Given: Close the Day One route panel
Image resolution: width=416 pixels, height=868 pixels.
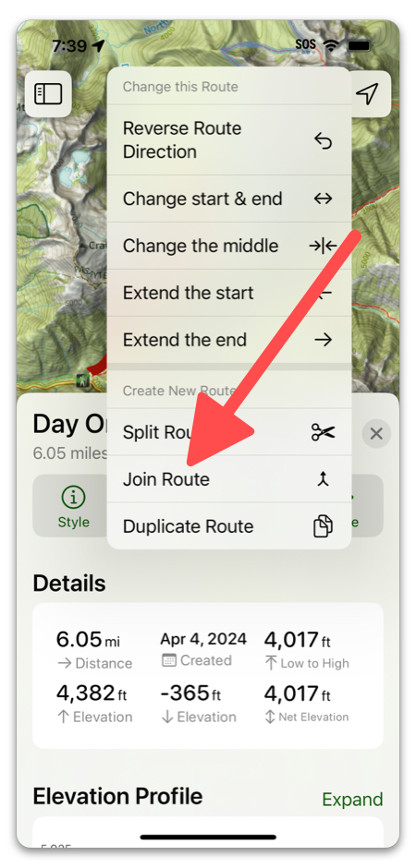Looking at the screenshot, I should click(376, 433).
